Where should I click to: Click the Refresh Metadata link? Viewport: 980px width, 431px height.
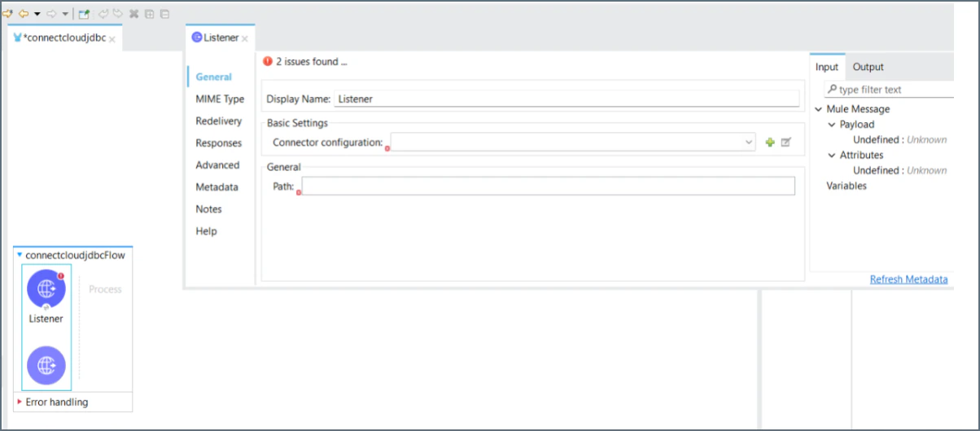click(908, 279)
